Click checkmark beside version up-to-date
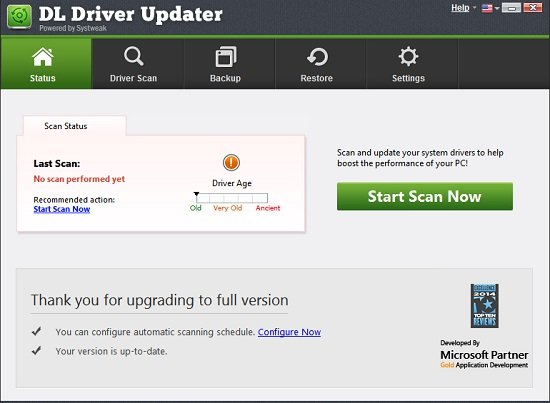Image resolution: width=550 pixels, height=403 pixels. click(36, 350)
